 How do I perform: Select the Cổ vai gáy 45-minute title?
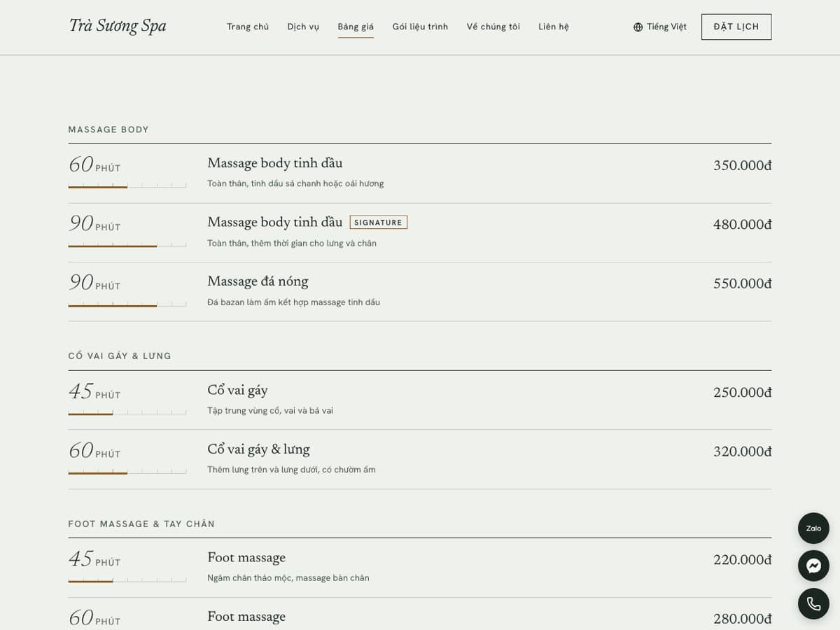coord(237,390)
